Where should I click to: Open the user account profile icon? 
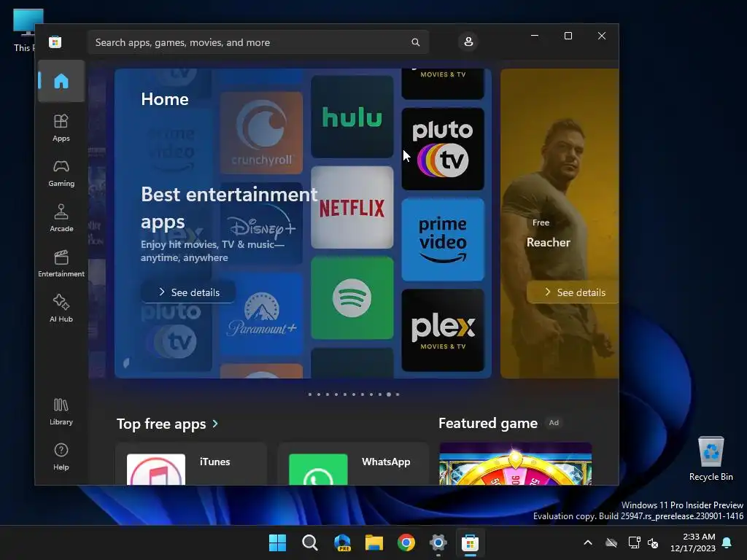tap(468, 42)
